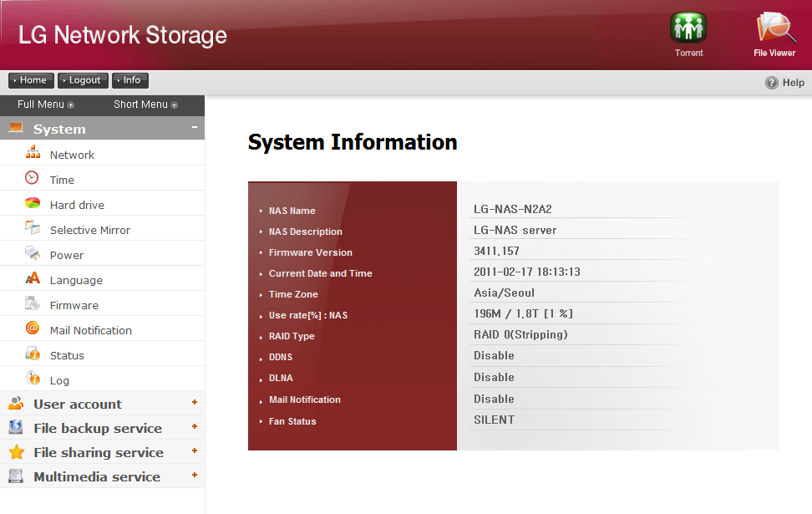Click the Firmware disc icon

click(x=32, y=303)
